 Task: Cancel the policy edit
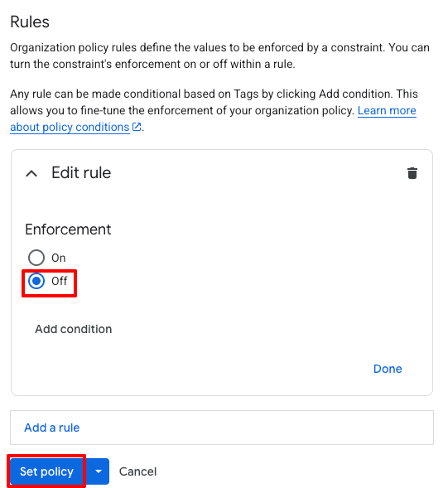(x=137, y=471)
